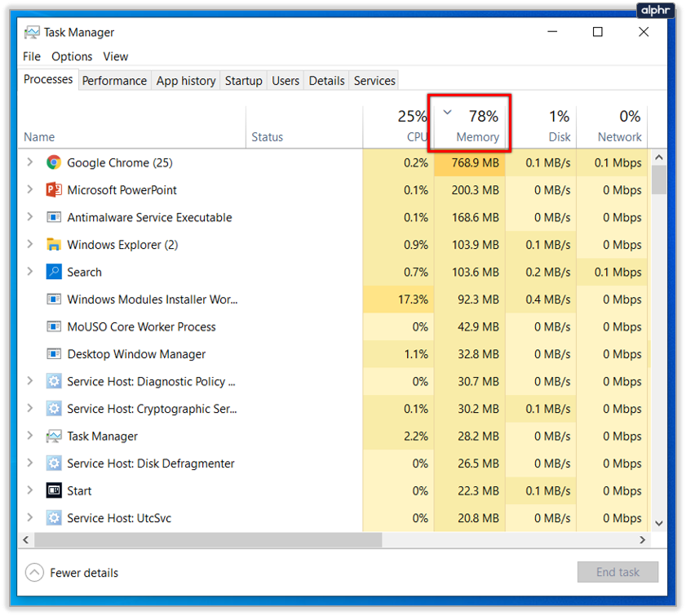Select the Processes tab
686x616 pixels.
pyautogui.click(x=48, y=79)
